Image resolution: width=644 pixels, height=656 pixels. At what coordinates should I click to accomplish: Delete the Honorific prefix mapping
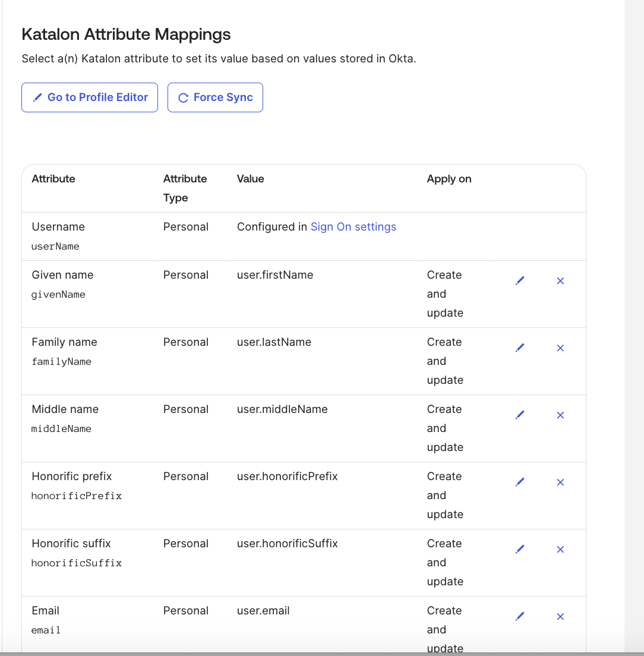560,482
